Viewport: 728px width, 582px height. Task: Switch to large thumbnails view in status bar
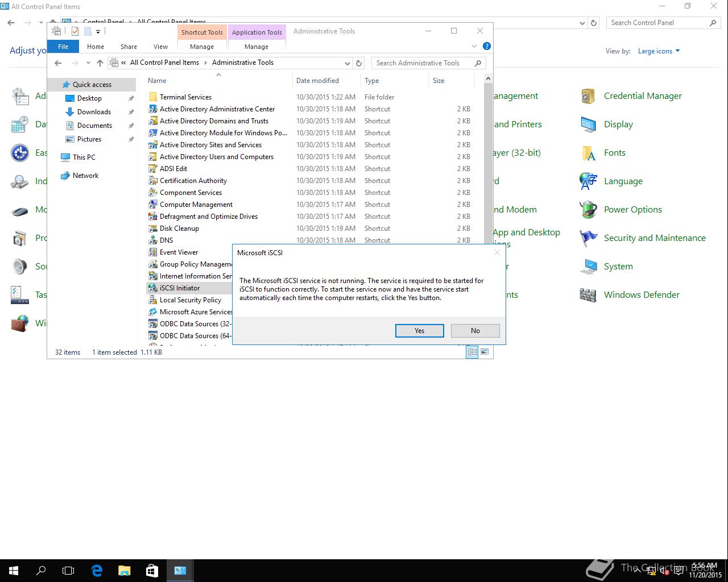coord(485,352)
